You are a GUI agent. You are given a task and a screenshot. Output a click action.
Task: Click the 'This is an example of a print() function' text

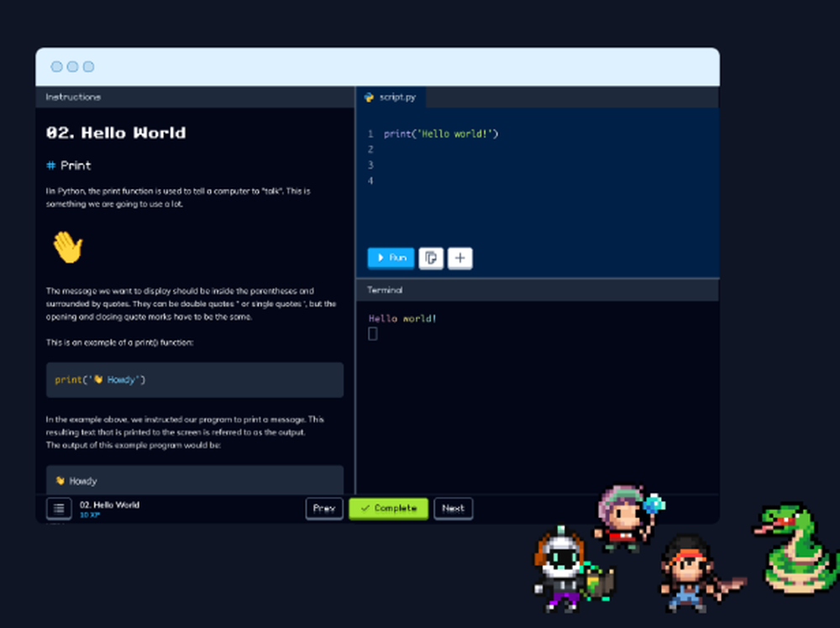tap(119, 343)
